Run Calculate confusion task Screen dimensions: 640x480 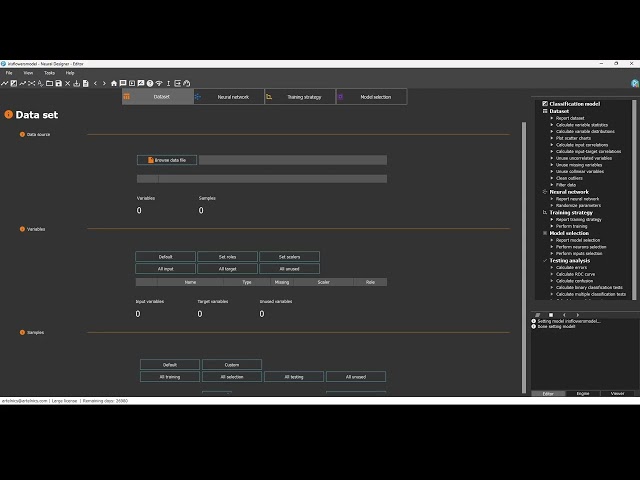point(574,281)
